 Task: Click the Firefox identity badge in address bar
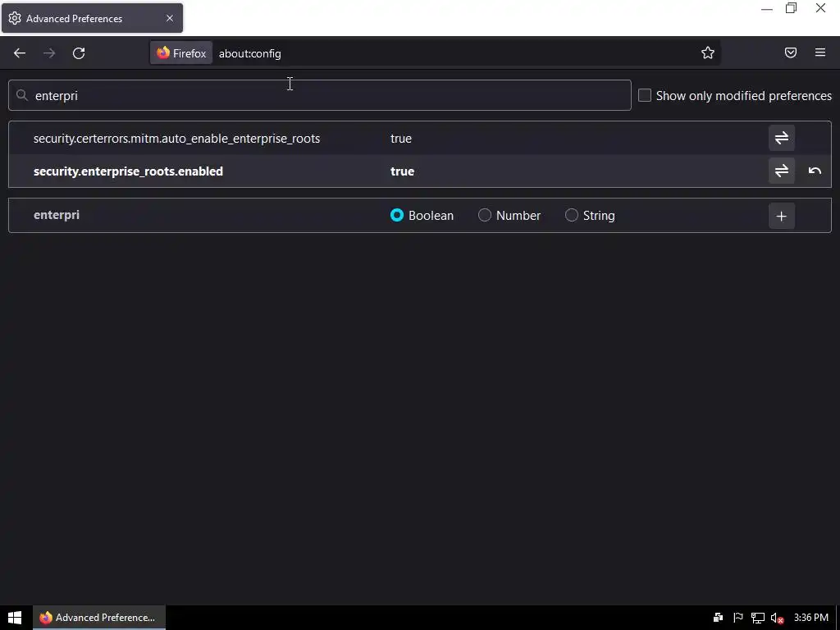point(181,53)
